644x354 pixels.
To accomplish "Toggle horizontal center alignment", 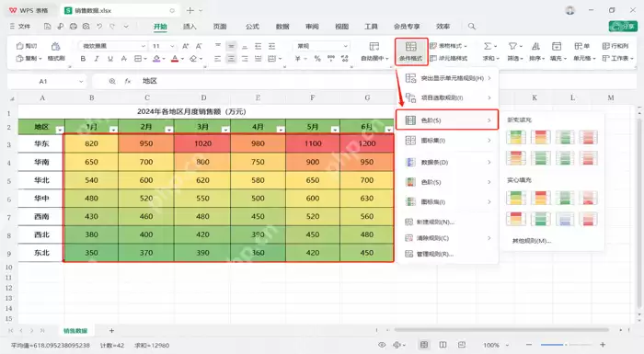I will 231,59.
